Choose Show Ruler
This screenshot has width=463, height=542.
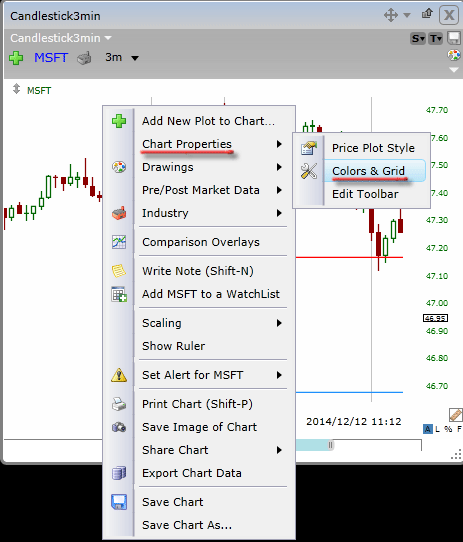point(174,346)
